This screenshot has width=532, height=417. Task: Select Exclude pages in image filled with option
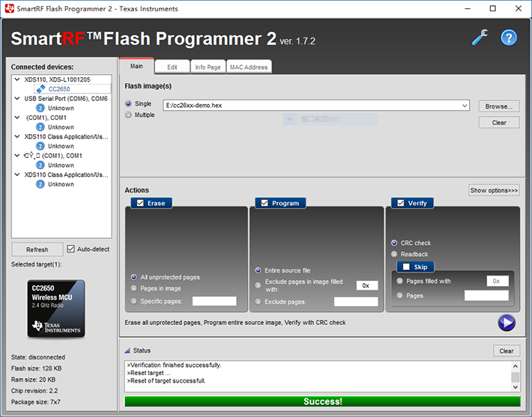pyautogui.click(x=259, y=285)
